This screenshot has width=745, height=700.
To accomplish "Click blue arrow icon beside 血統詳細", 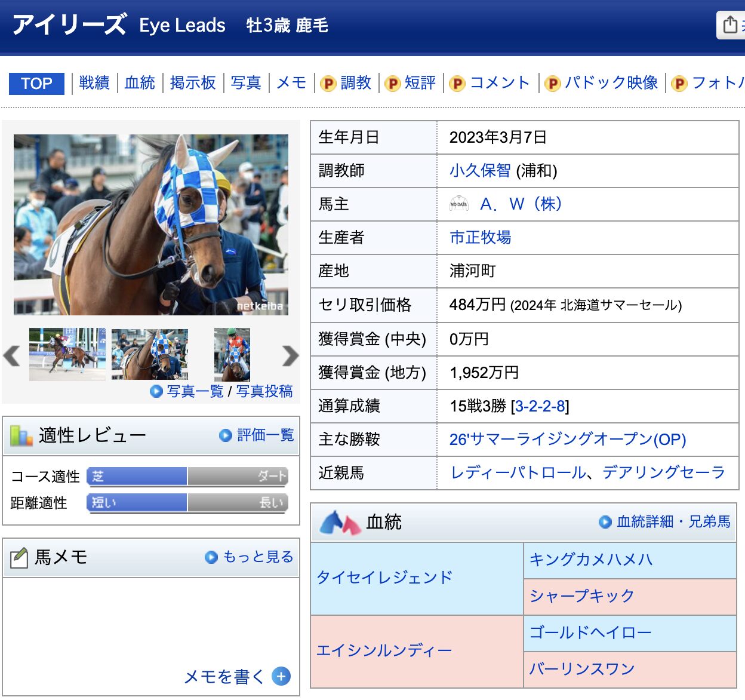I will [x=605, y=522].
